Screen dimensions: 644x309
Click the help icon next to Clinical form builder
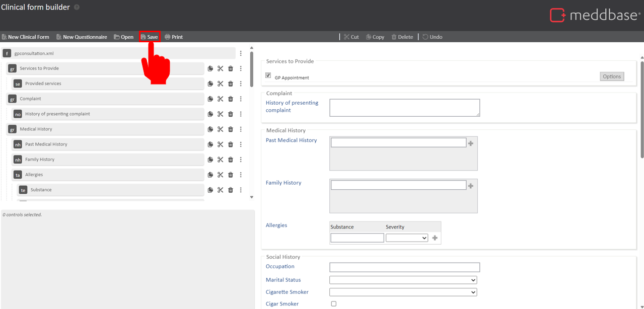pos(77,8)
